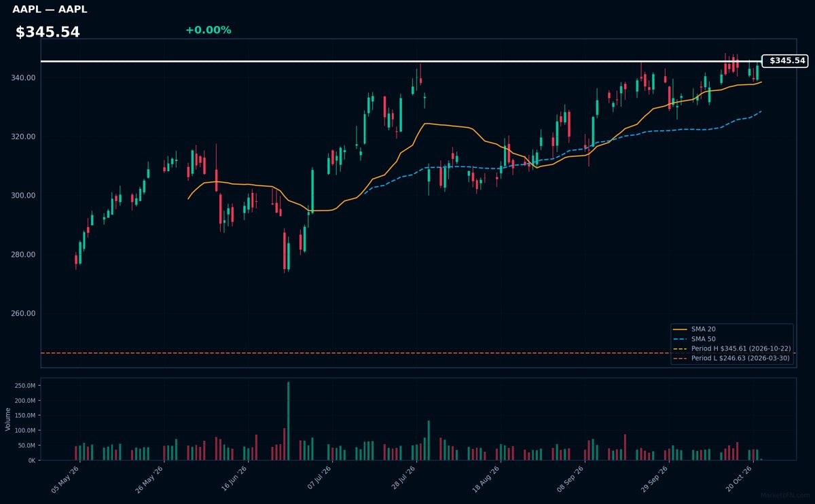Click the 18 Aug '26 date label

coord(487,479)
